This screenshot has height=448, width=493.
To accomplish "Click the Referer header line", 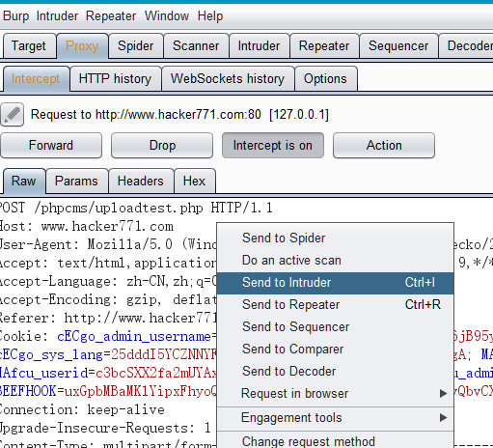I will [x=108, y=319].
